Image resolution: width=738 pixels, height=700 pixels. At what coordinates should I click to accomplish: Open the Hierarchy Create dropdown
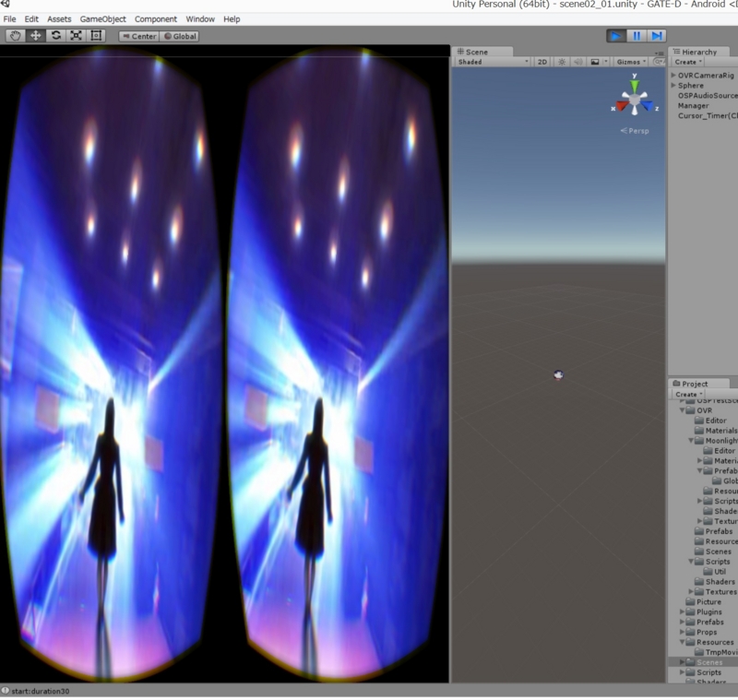(688, 62)
